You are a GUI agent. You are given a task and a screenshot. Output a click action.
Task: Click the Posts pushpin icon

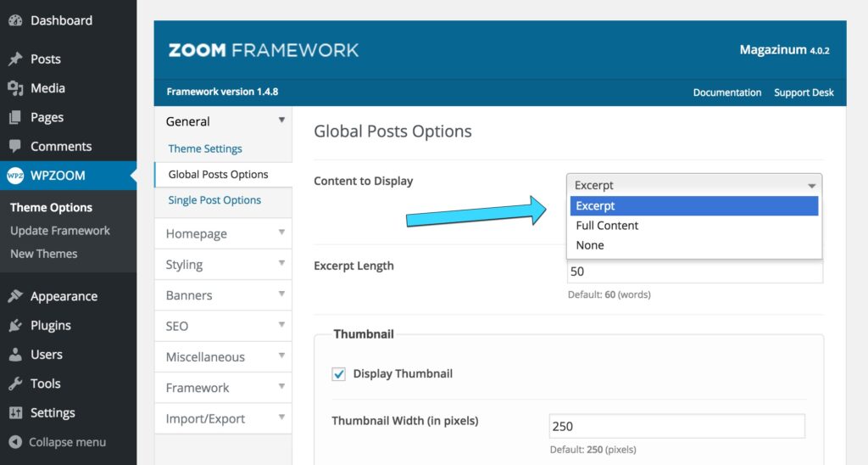pos(15,59)
